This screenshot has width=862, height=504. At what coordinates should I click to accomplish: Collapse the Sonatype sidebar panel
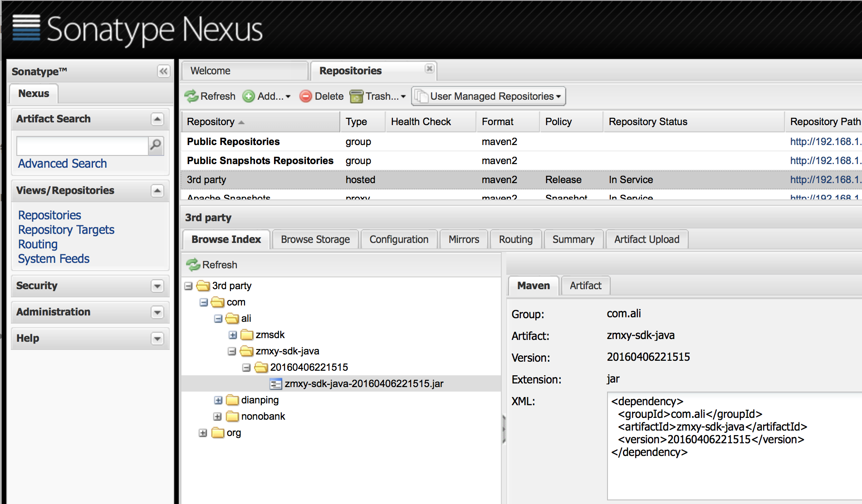[163, 71]
